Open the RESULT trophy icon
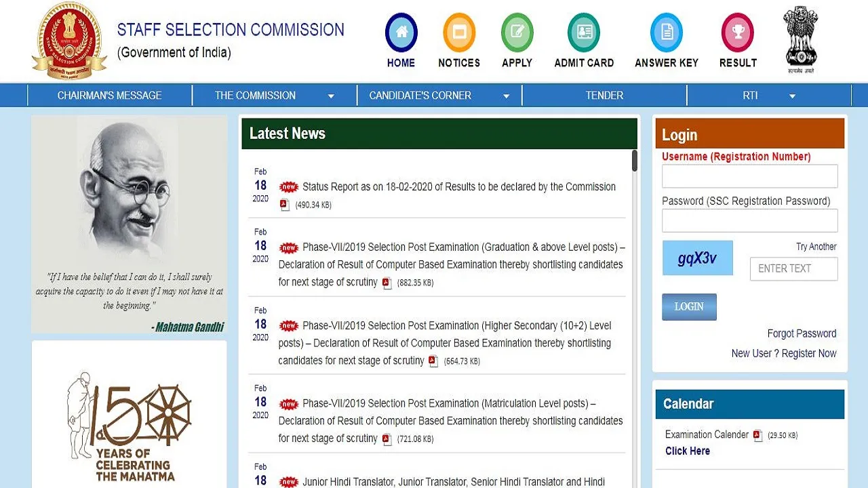This screenshot has width=868, height=488. (738, 32)
